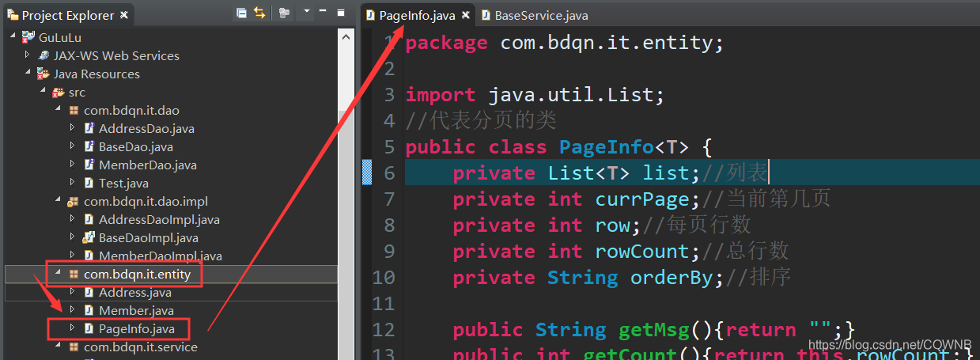Click the MemberDaoImpl.java file icon
Screen dimensions: 980x360
coord(89,256)
